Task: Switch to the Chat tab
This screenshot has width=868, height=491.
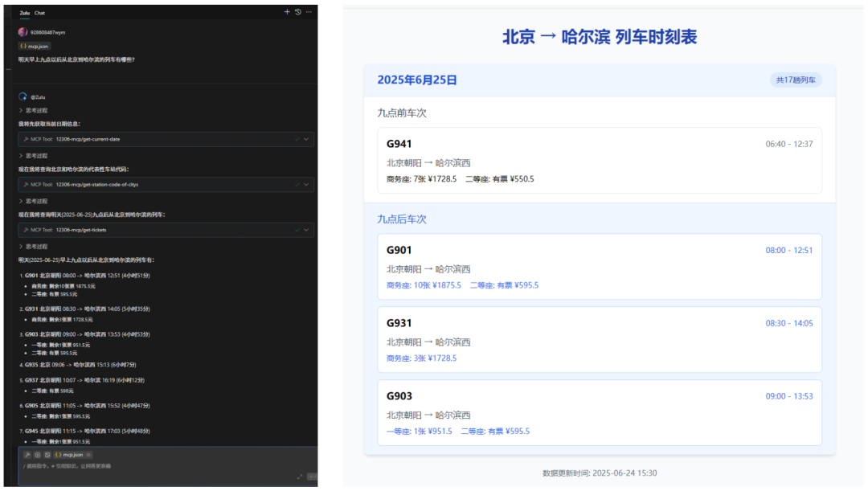Action: [39, 13]
